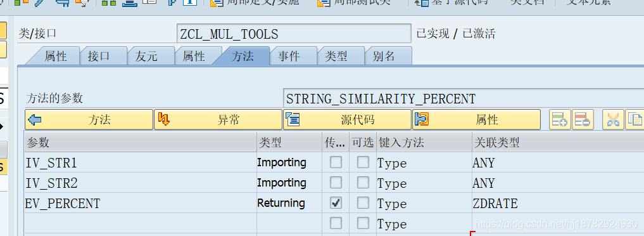Viewport: 644px width, 236px height.
Task: Switch to the 接口 tab
Action: pyautogui.click(x=99, y=56)
